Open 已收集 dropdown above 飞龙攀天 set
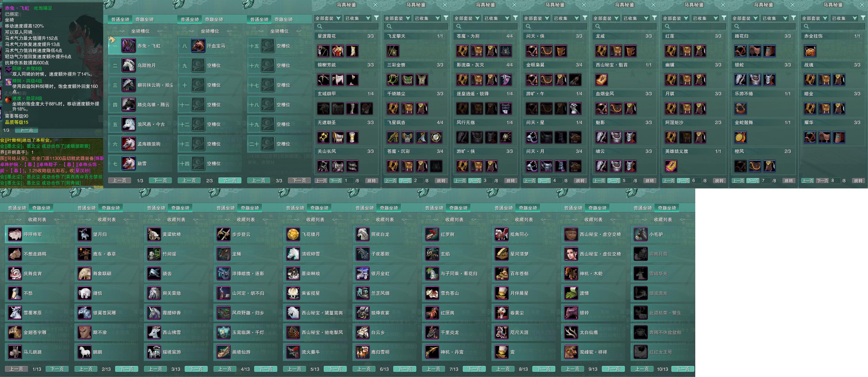Screen dimensions: 868x377 coord(427,18)
